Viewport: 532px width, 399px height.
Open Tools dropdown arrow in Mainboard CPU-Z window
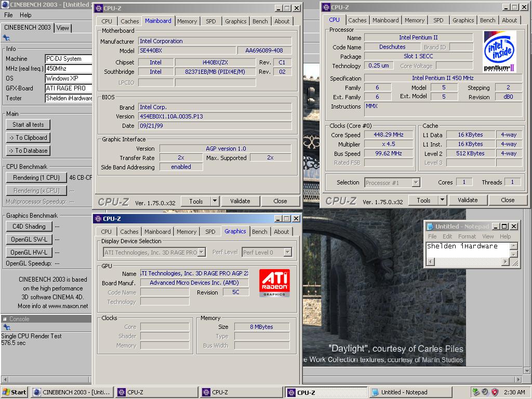tap(215, 201)
